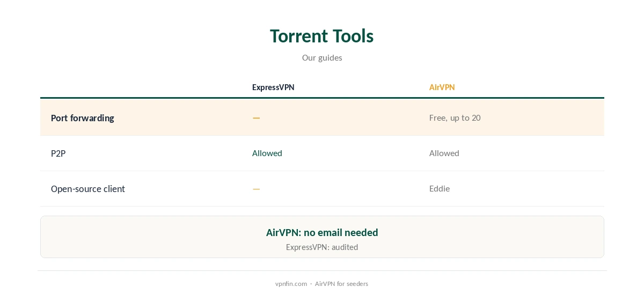Click the Eddie cell
This screenshot has height=294, width=644.
[x=440, y=189]
